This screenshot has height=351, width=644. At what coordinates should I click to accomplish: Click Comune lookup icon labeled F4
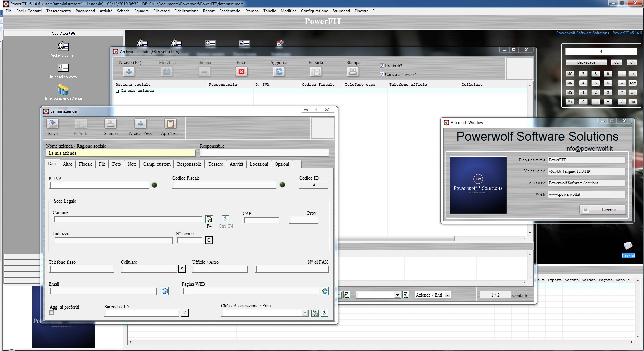tap(209, 219)
